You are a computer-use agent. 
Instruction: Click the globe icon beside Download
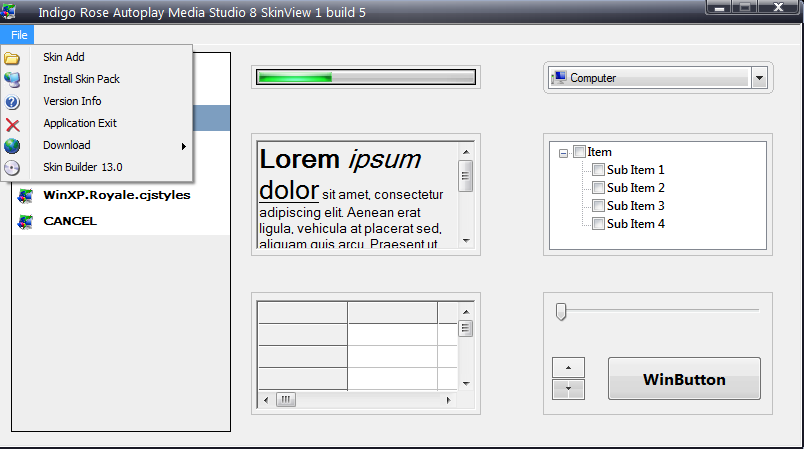[12, 146]
